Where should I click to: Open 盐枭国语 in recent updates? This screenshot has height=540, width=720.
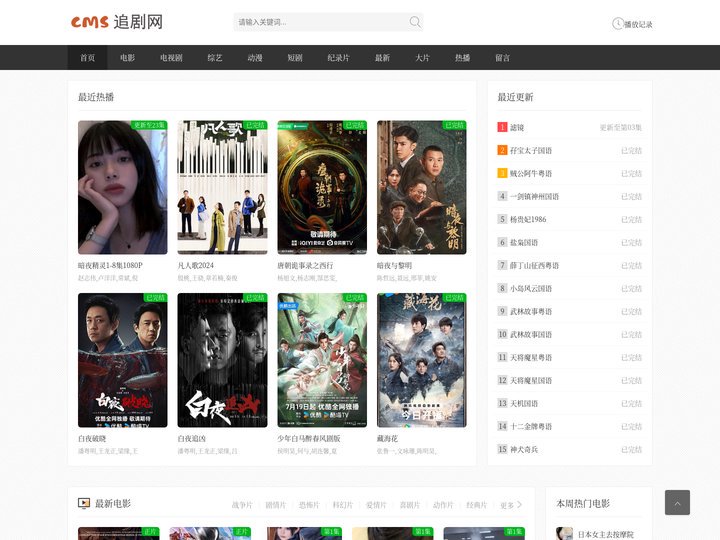click(x=524, y=242)
